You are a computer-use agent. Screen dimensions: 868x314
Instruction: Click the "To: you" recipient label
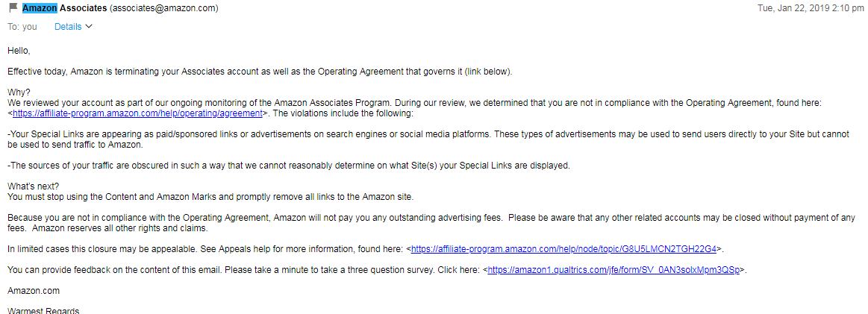pyautogui.click(x=22, y=27)
